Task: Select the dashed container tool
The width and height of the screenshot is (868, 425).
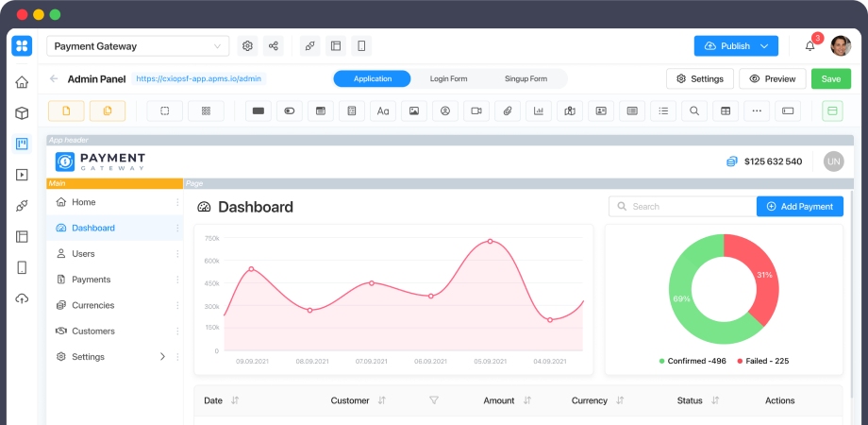Action: coord(164,110)
